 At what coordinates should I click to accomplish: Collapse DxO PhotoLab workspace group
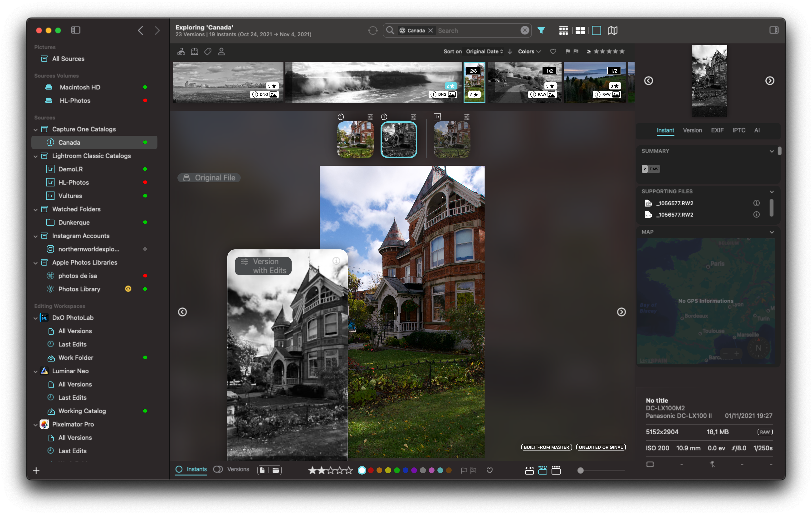point(35,318)
